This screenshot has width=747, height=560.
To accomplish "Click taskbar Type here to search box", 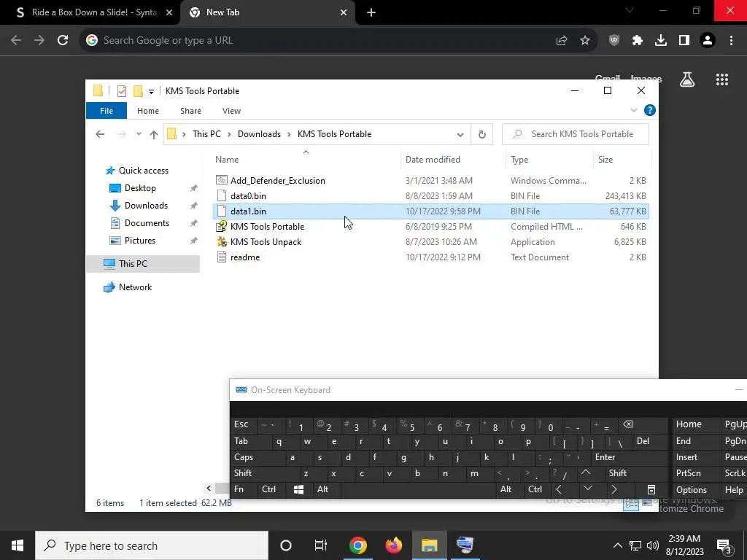I will point(152,545).
